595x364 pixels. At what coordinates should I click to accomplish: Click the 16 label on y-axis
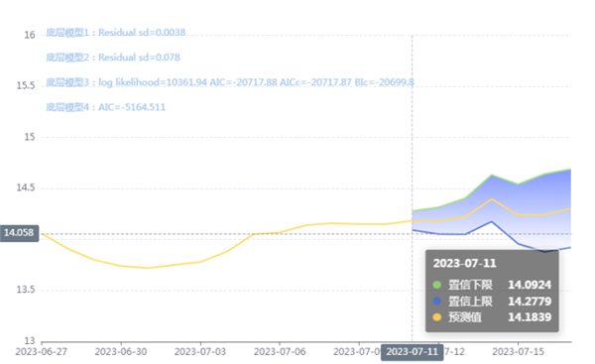[x=30, y=36]
